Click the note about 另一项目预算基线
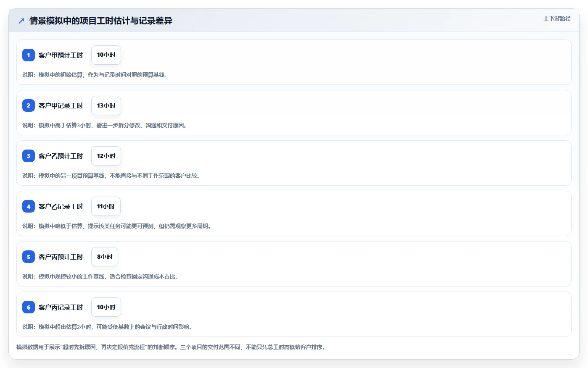Viewport: 588px width, 368px height. [x=112, y=176]
